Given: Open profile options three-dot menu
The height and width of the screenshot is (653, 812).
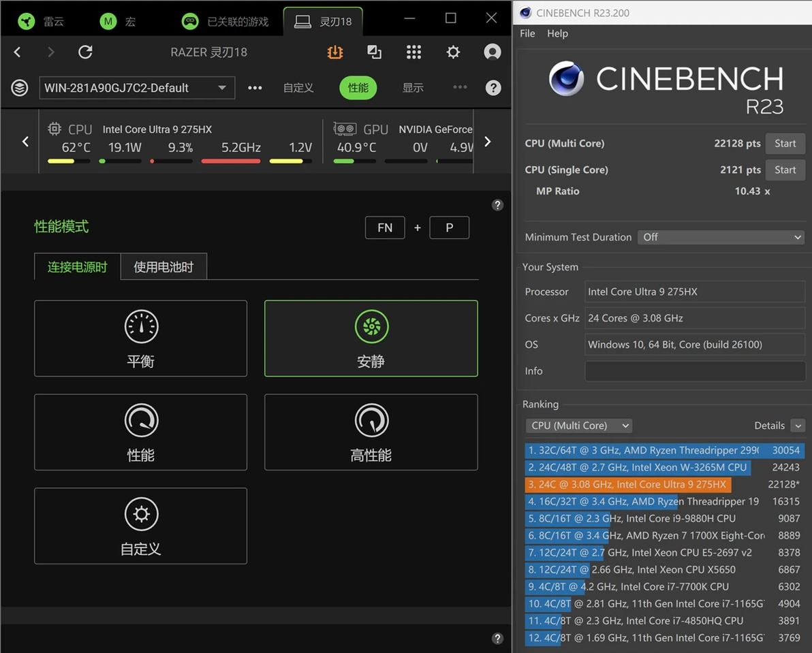Looking at the screenshot, I should tap(255, 88).
